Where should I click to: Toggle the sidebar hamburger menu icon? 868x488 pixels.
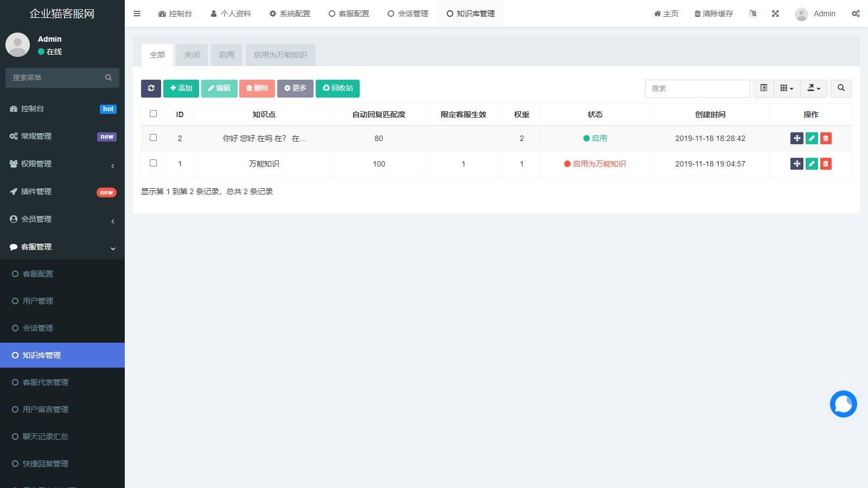pos(137,14)
